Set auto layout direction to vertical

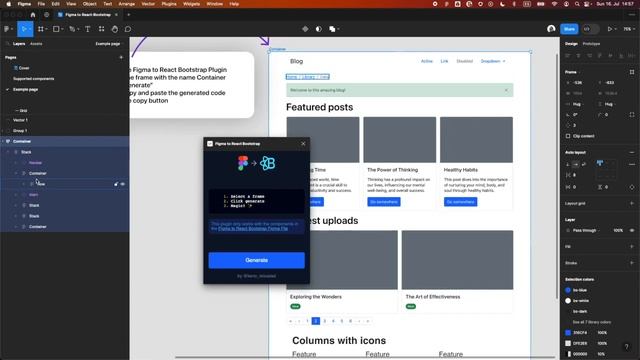point(568,164)
